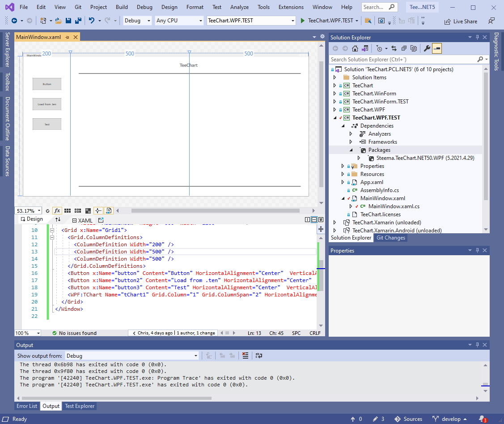Open Server Explorer side panel
504x424 pixels.
tap(8, 50)
